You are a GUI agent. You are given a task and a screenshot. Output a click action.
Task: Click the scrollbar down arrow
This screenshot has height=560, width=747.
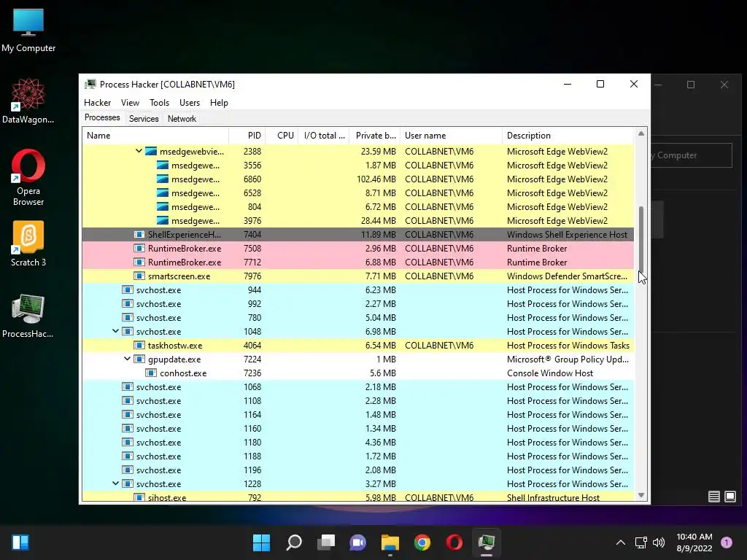(640, 495)
